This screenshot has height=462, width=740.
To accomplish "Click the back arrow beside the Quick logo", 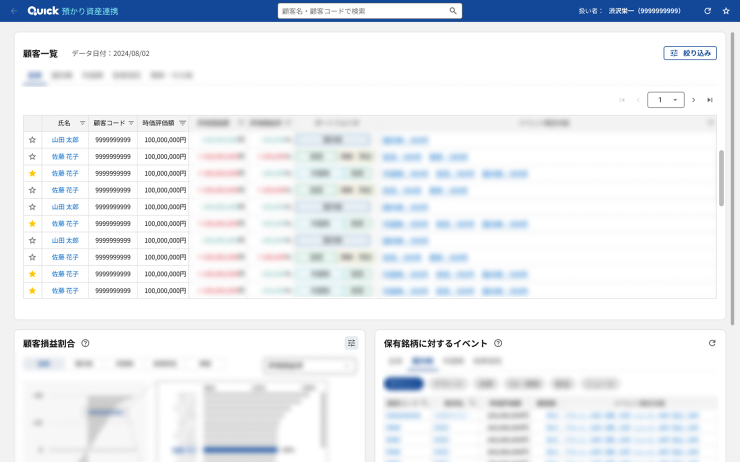I will coord(13,11).
